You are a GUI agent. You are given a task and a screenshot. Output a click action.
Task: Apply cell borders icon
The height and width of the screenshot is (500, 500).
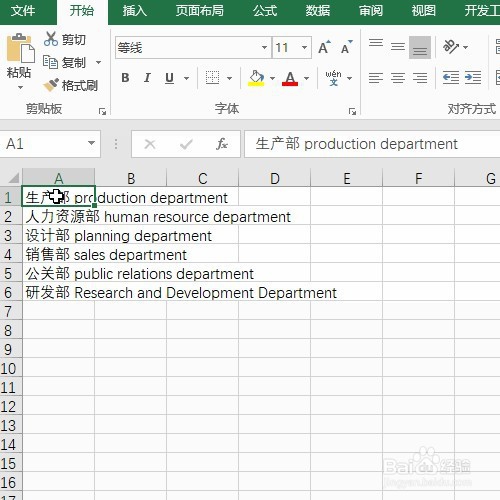[x=212, y=78]
